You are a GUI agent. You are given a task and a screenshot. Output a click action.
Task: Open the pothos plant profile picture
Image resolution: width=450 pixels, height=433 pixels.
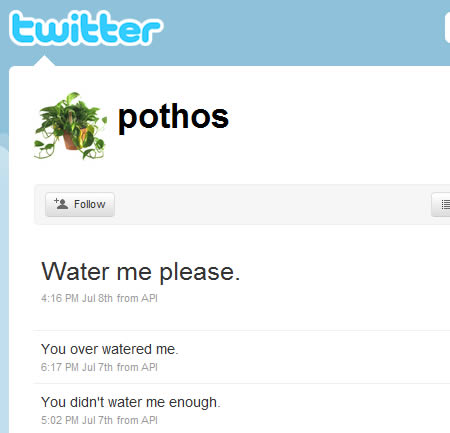[70, 126]
